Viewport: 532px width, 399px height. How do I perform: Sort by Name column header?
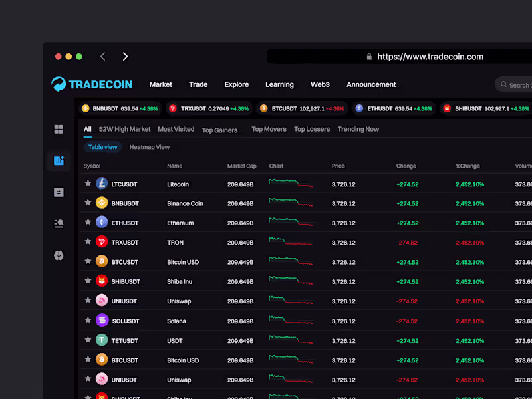175,166
